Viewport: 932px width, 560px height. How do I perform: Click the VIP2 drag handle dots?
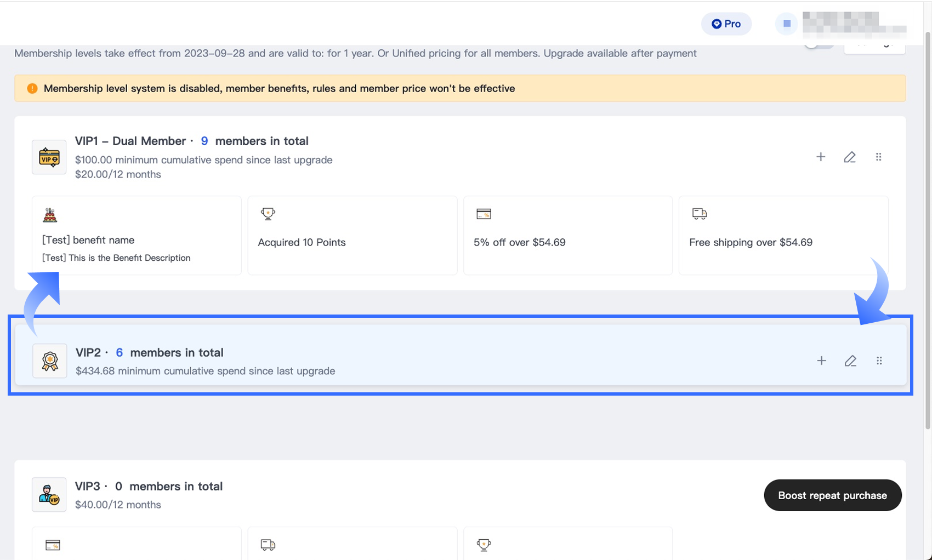[879, 361]
